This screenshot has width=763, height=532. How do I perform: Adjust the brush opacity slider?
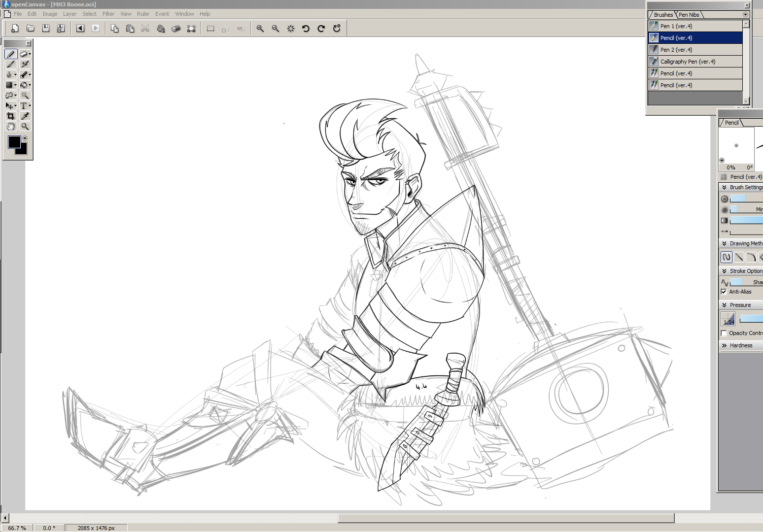point(746,220)
